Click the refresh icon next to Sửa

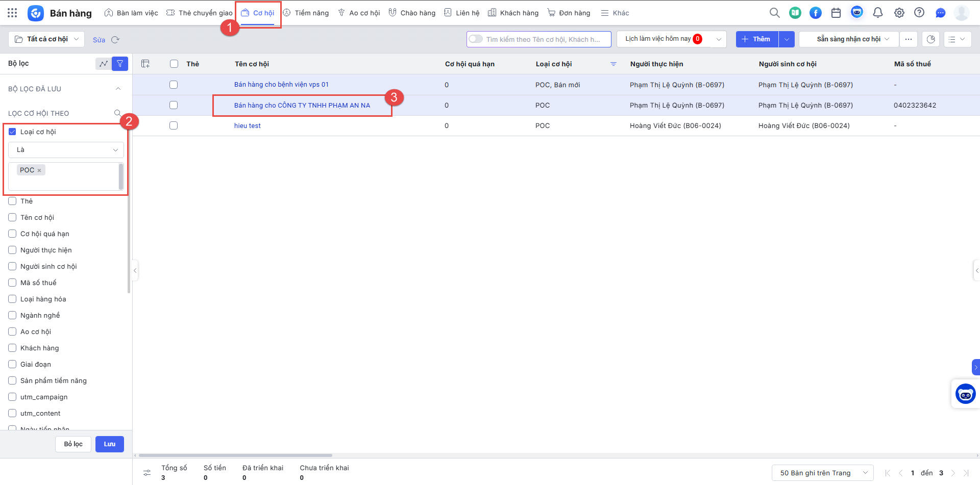[x=115, y=40]
